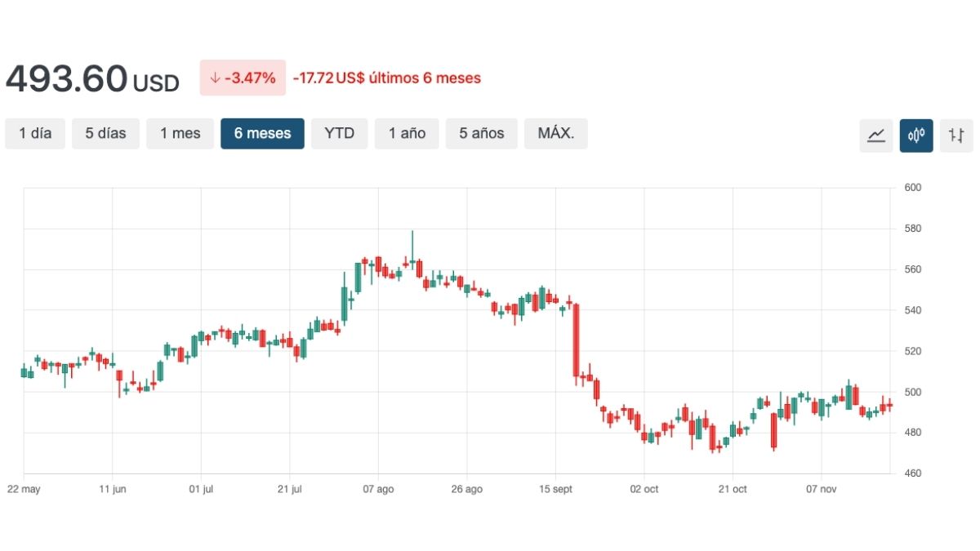Click the 22 may date label

click(24, 489)
